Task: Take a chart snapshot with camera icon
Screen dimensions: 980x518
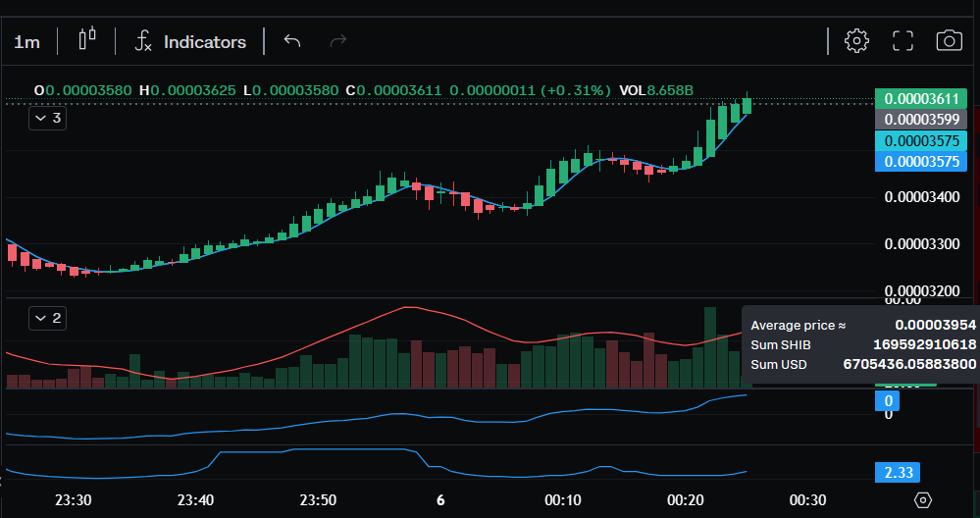Action: pyautogui.click(x=949, y=40)
